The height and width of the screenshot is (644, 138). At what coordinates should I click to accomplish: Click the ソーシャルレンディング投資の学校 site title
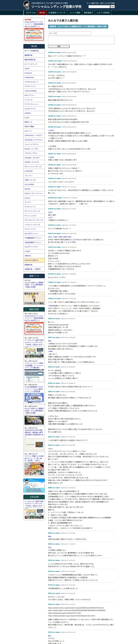tap(56, 7)
